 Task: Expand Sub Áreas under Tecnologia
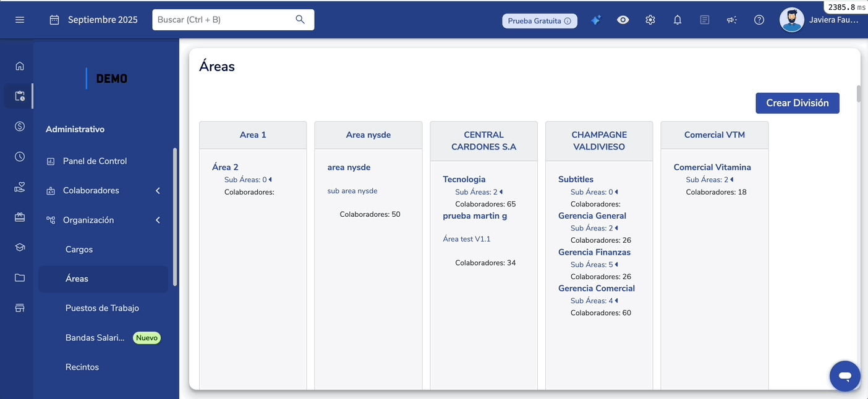(479, 192)
